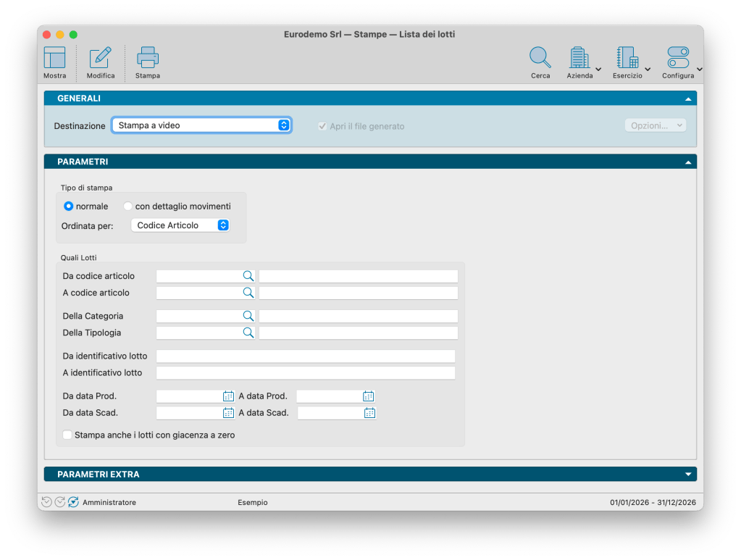Open the Opzioni... dropdown button
Viewport: 741px width, 560px height.
coord(656,126)
